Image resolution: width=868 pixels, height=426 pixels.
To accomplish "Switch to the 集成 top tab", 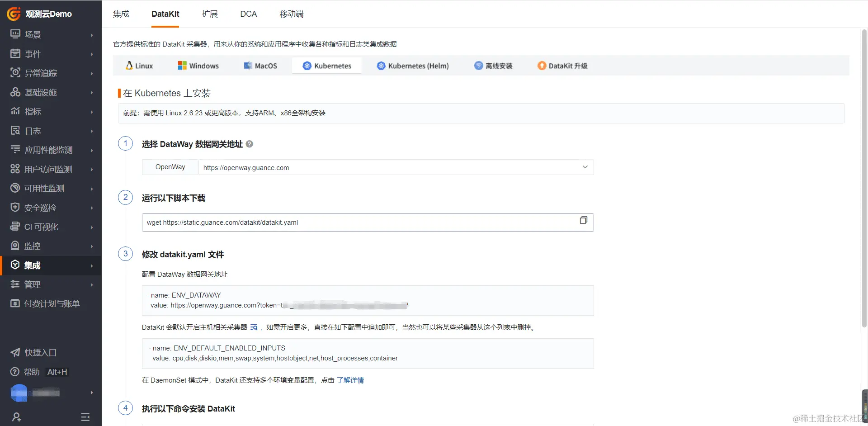I will point(121,14).
